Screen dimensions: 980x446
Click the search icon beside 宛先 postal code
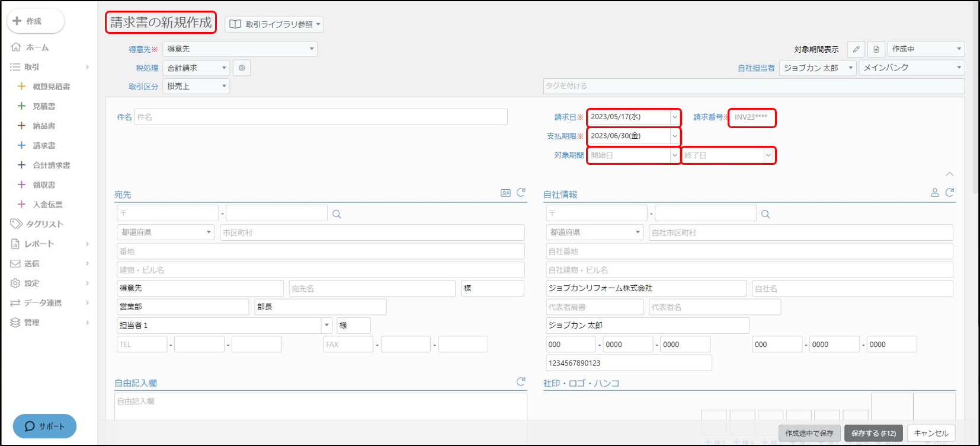337,214
